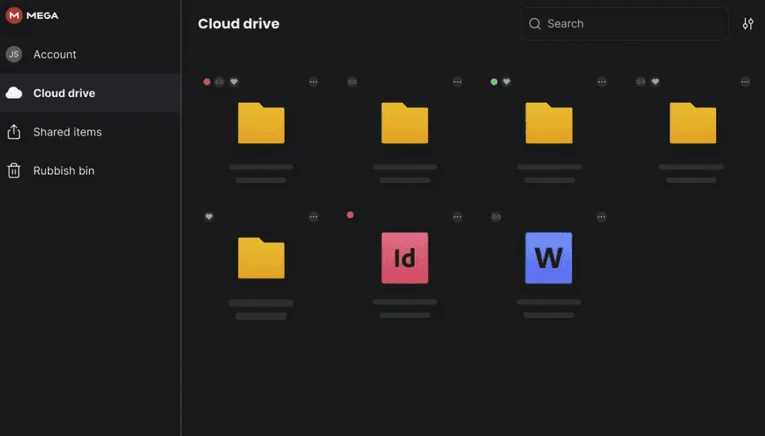Select the folder with the green label
Screen dimensions: 765x436
(549, 123)
